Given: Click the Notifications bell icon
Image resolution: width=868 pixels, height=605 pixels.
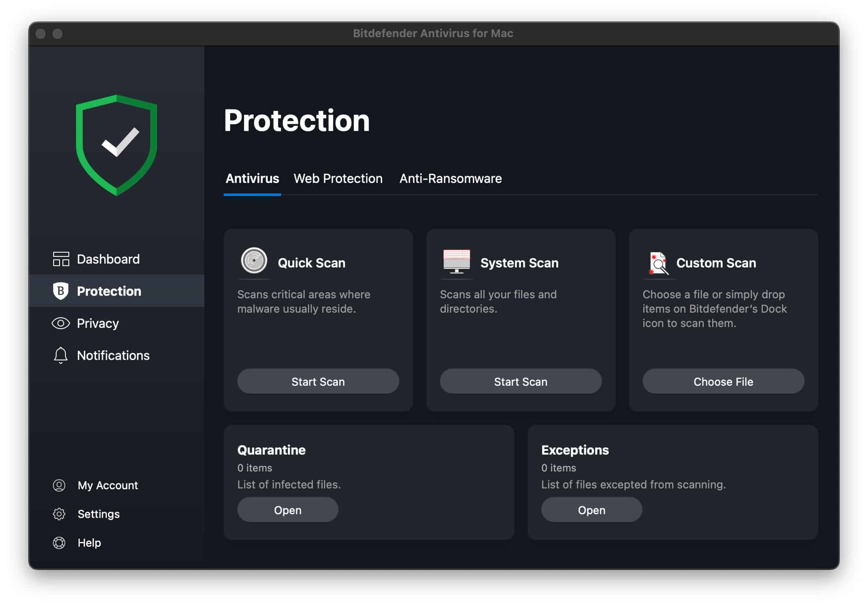Looking at the screenshot, I should (61, 355).
